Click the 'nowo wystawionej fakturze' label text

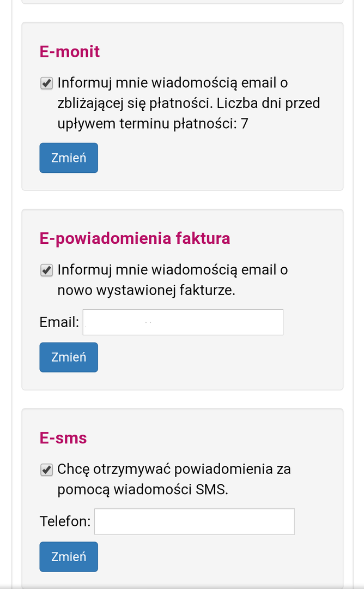[x=146, y=290]
